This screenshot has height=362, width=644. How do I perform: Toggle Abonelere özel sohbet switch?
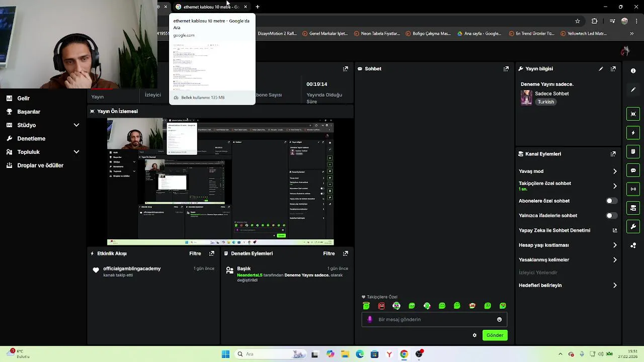coord(611,201)
